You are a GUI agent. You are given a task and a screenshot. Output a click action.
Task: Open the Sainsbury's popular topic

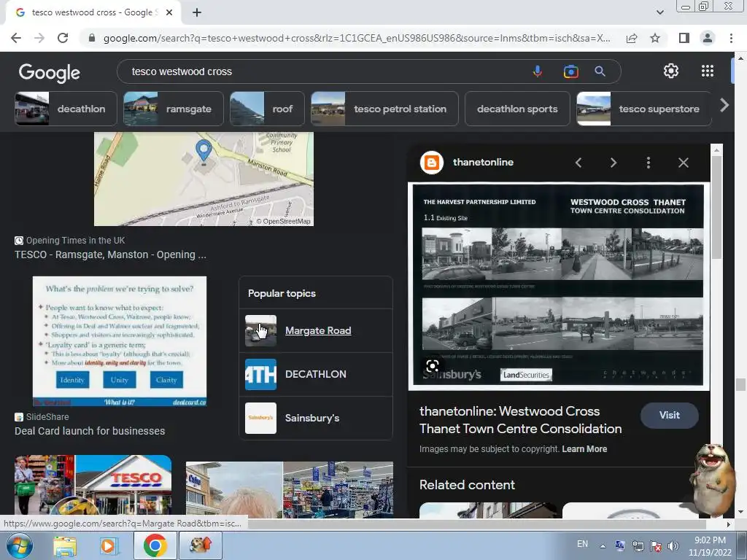coord(316,418)
